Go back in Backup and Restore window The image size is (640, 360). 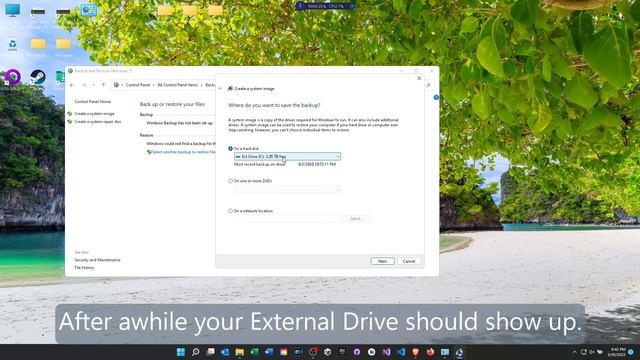point(72,85)
